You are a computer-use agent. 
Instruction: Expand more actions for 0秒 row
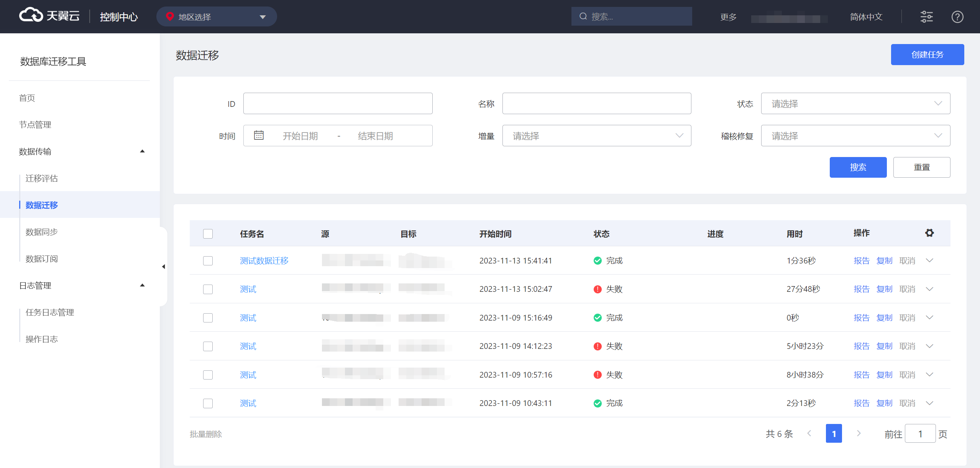pyautogui.click(x=929, y=317)
